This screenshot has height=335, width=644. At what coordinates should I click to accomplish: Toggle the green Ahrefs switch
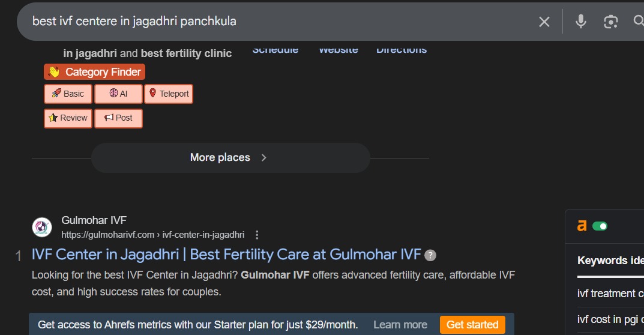600,226
